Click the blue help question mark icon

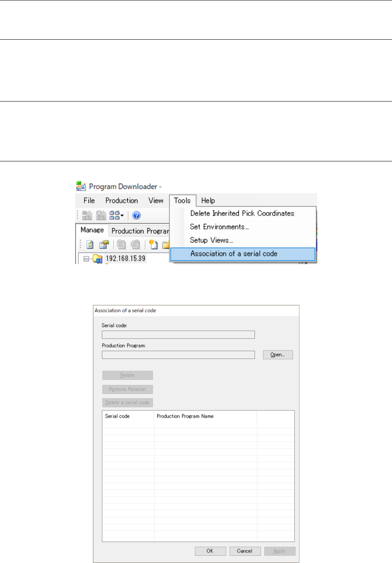137,215
